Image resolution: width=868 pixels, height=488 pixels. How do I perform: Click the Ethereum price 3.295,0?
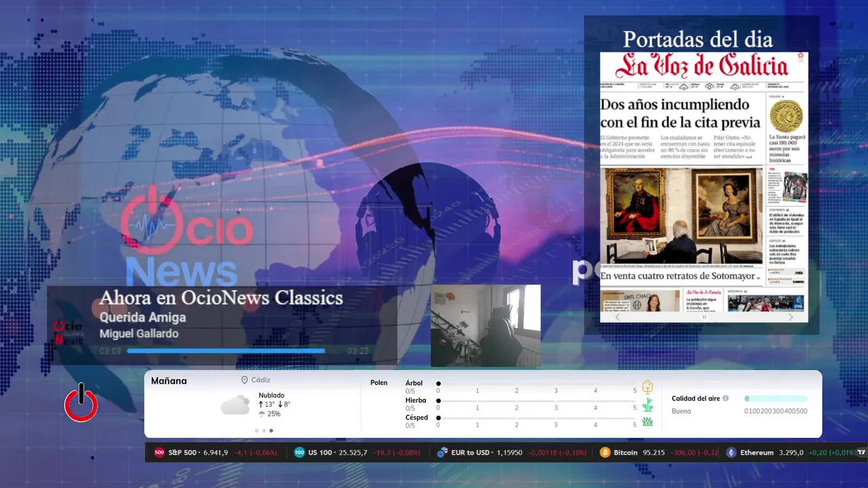[x=791, y=453]
